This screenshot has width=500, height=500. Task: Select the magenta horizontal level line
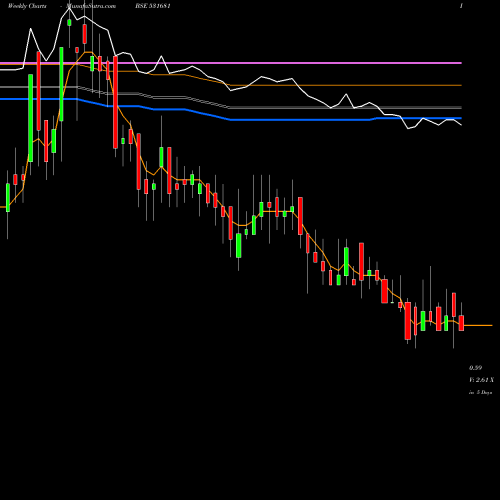coord(231,63)
